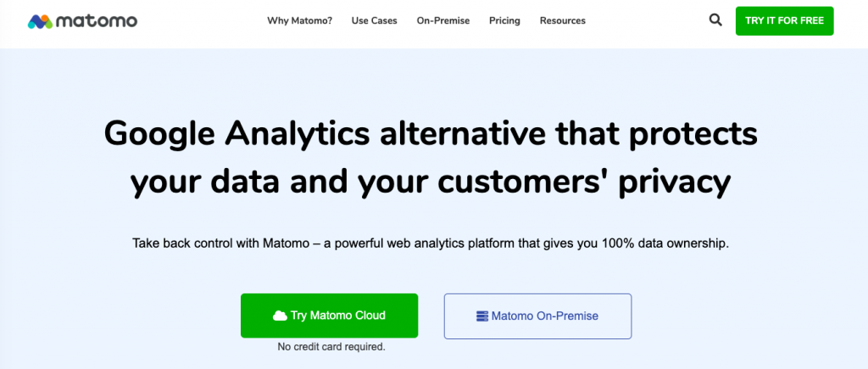
Task: Click the server stack icon beside Matomo On-Premise
Action: 482,316
